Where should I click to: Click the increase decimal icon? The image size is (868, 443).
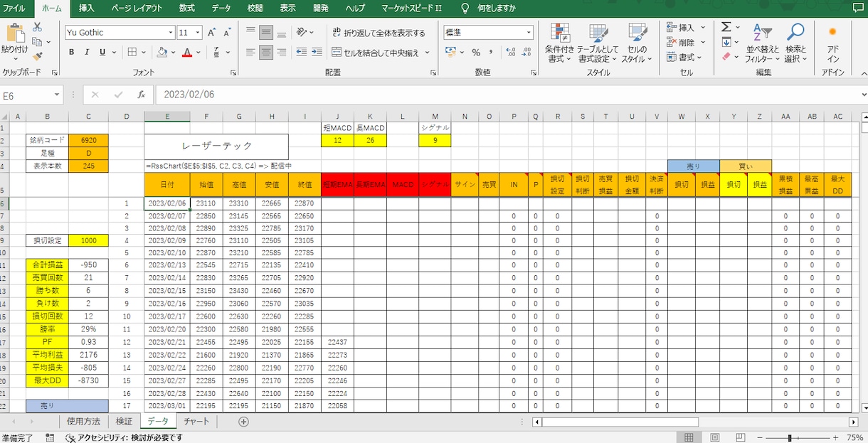pyautogui.click(x=509, y=53)
